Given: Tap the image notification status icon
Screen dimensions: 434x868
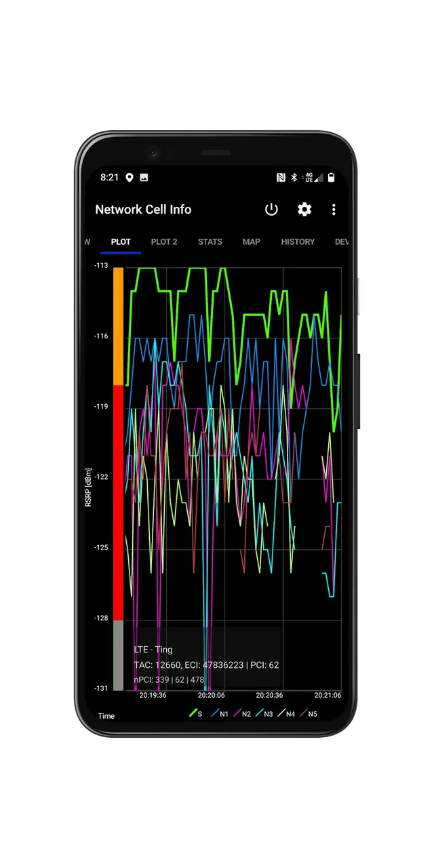Looking at the screenshot, I should (x=144, y=178).
